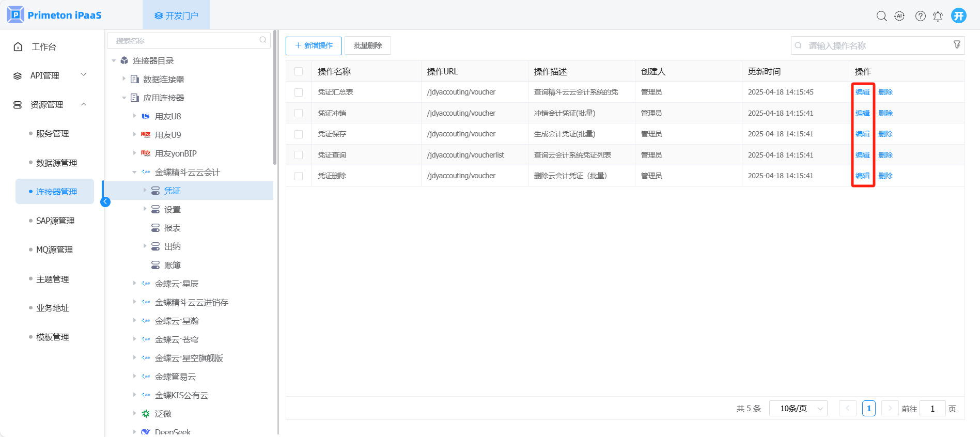
Task: Collapse the 金蝶精斗云云会计 tree node
Action: pos(134,172)
